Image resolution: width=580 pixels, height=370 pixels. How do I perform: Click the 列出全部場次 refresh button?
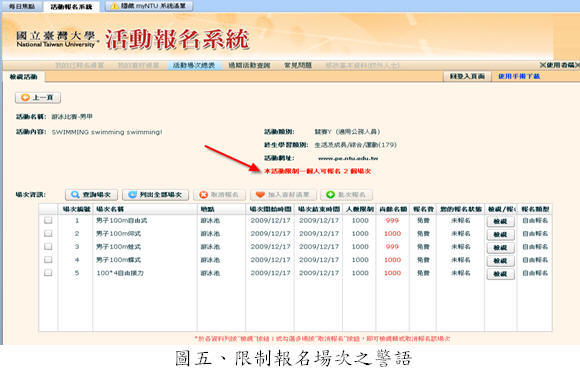point(155,195)
